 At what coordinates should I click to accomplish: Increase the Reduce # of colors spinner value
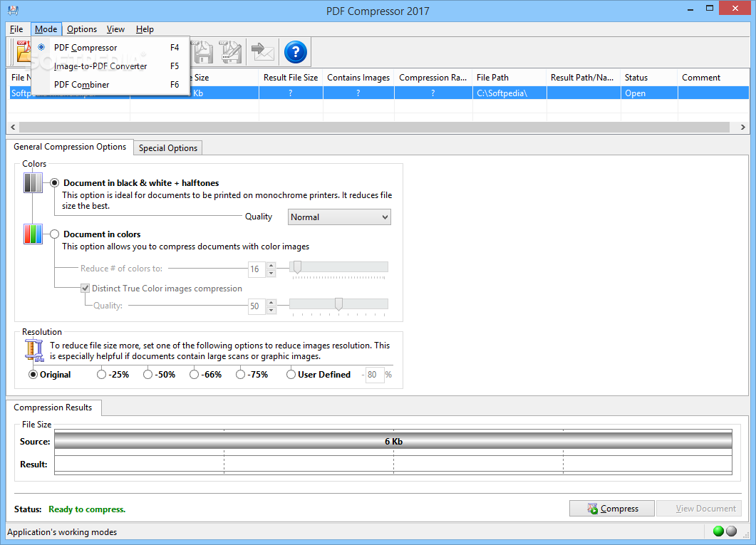point(271,266)
